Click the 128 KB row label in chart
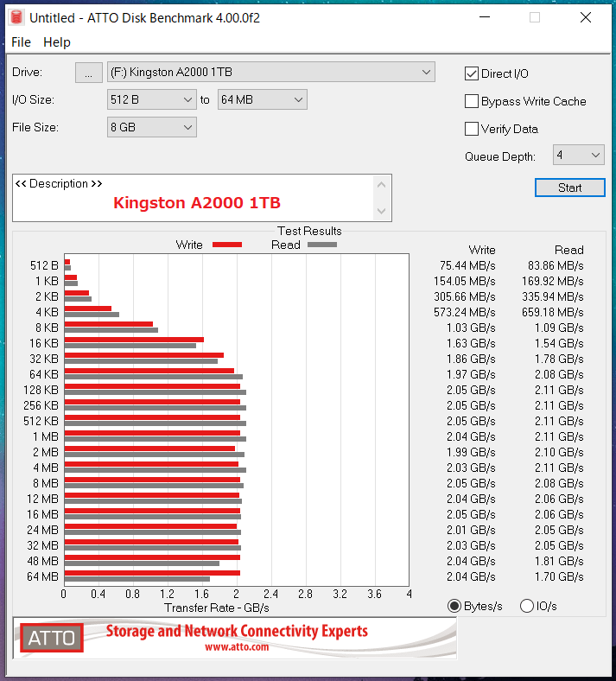This screenshot has width=616, height=681. (x=41, y=390)
